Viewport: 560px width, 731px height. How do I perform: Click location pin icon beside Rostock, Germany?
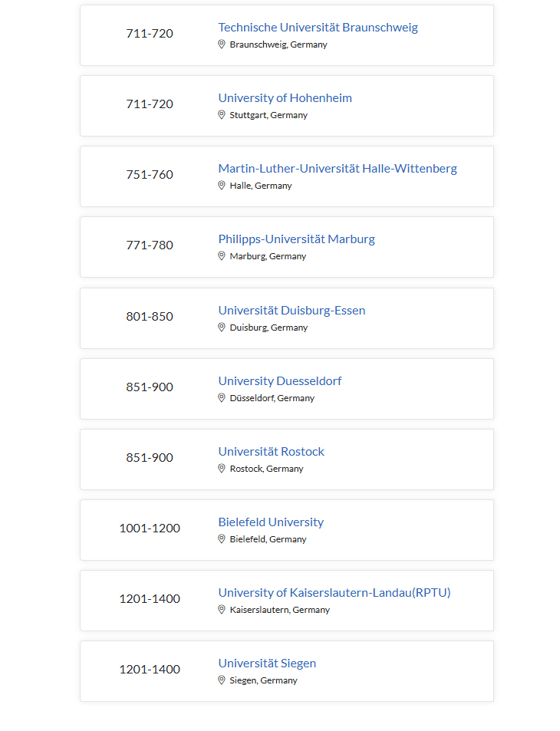pos(222,469)
